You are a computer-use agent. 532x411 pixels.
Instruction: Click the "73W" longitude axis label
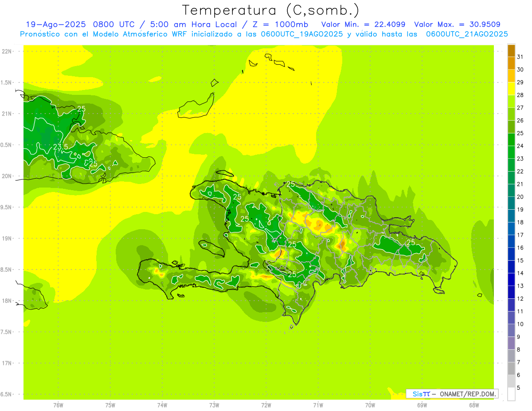[x=214, y=405]
